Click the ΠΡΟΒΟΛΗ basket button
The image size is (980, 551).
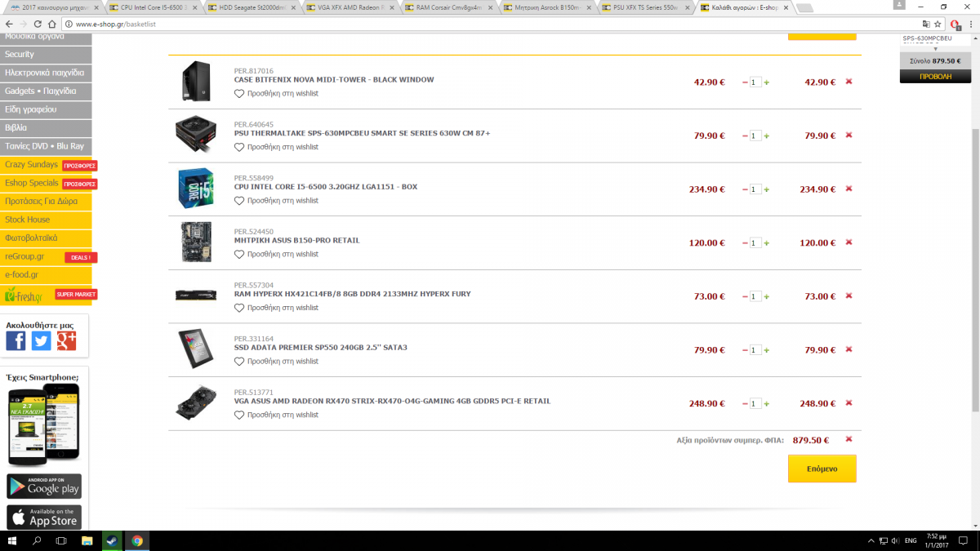pos(935,76)
